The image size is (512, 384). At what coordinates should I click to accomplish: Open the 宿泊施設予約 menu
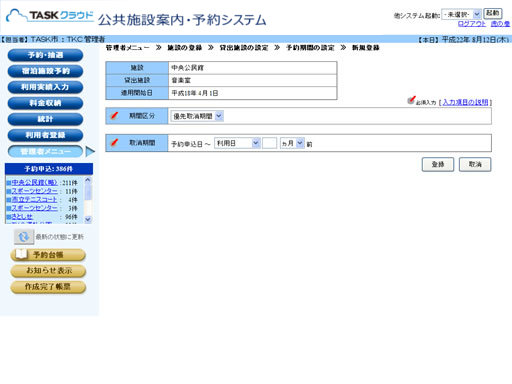(45, 71)
